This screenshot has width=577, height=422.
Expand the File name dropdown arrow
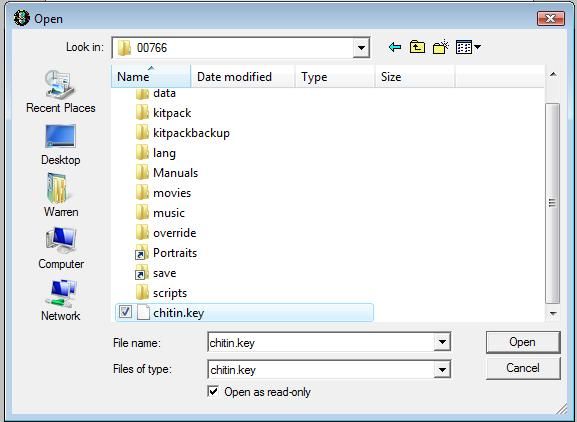(442, 342)
